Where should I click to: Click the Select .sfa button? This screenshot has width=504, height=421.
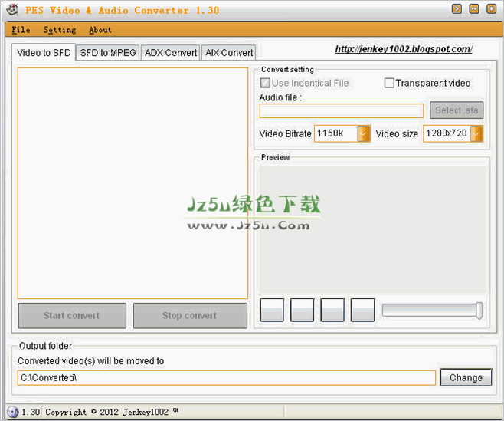457,110
